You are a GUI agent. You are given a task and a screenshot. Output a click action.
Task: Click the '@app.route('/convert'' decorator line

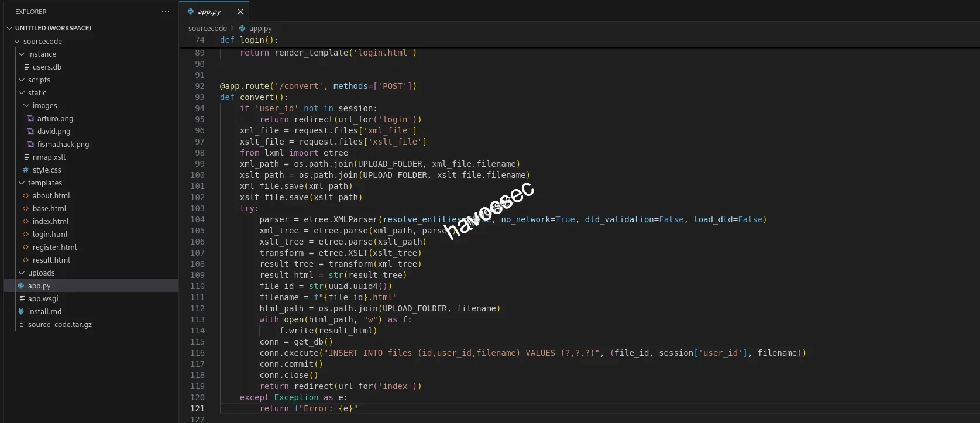tap(318, 86)
